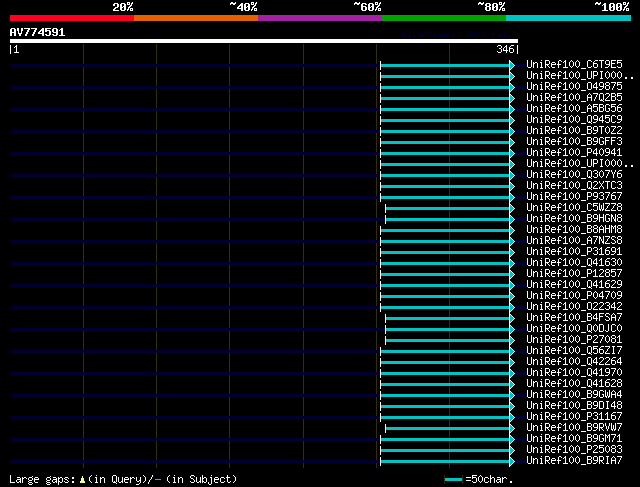The width and height of the screenshot is (640, 487).
Task: Click the cyan alignment bar for UniRef100_C6T9E5
Action: pos(445,65)
